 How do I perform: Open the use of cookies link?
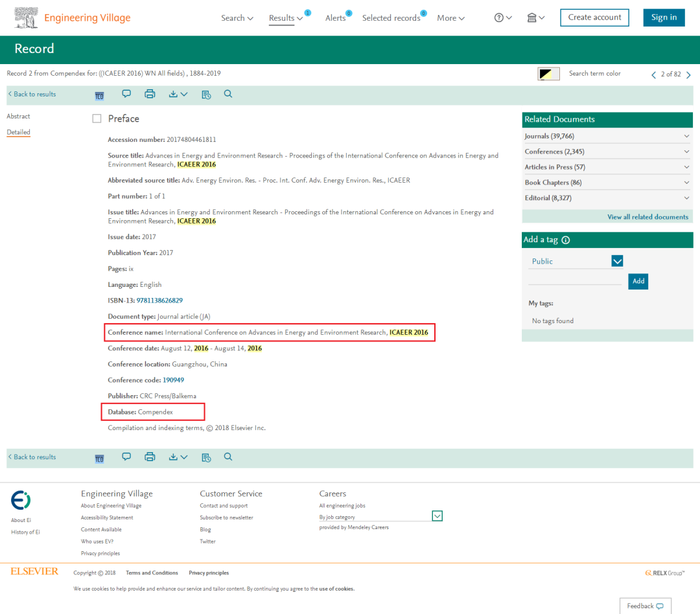pyautogui.click(x=336, y=589)
